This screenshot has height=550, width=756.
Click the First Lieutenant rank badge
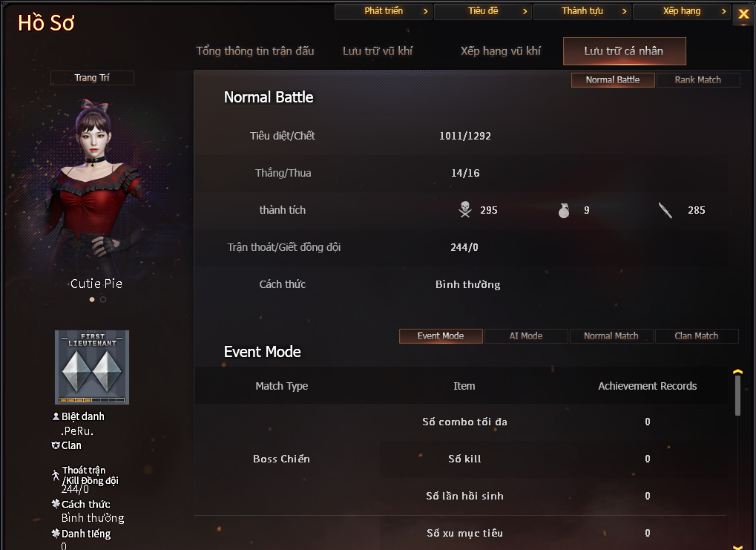92,367
